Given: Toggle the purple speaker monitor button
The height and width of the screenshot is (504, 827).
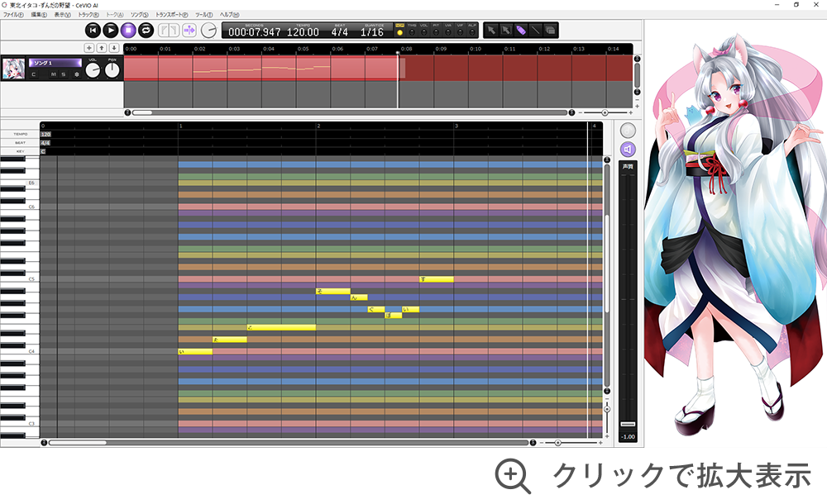Looking at the screenshot, I should coord(628,150).
